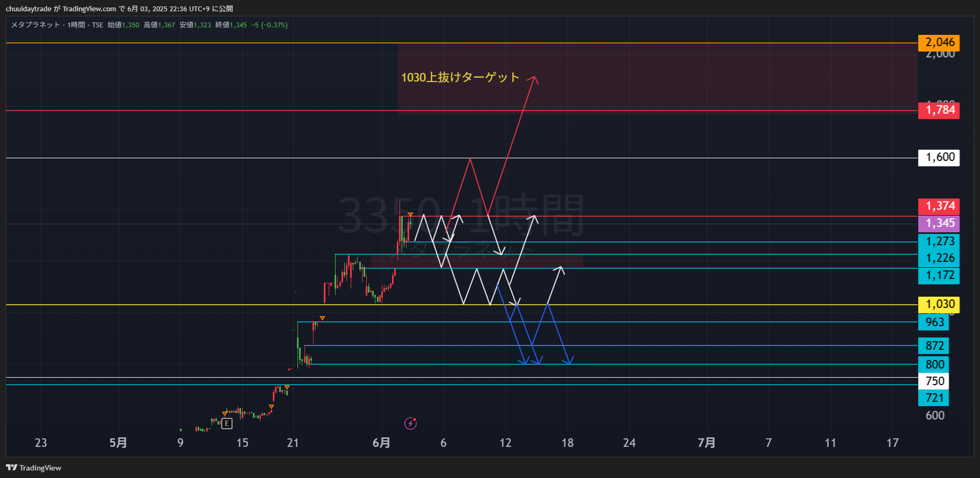980x478 pixels.
Task: Click the white 750 price label
Action: [x=934, y=381]
